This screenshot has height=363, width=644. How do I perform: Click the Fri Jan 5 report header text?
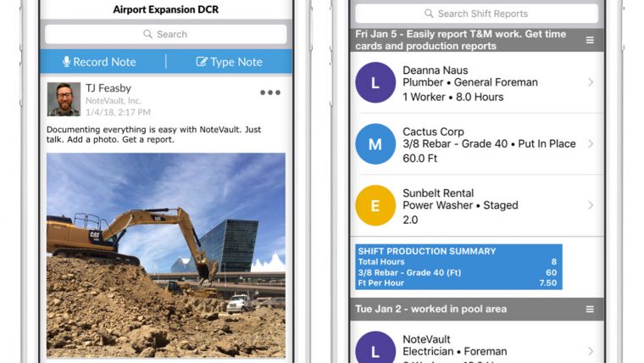[x=460, y=40]
